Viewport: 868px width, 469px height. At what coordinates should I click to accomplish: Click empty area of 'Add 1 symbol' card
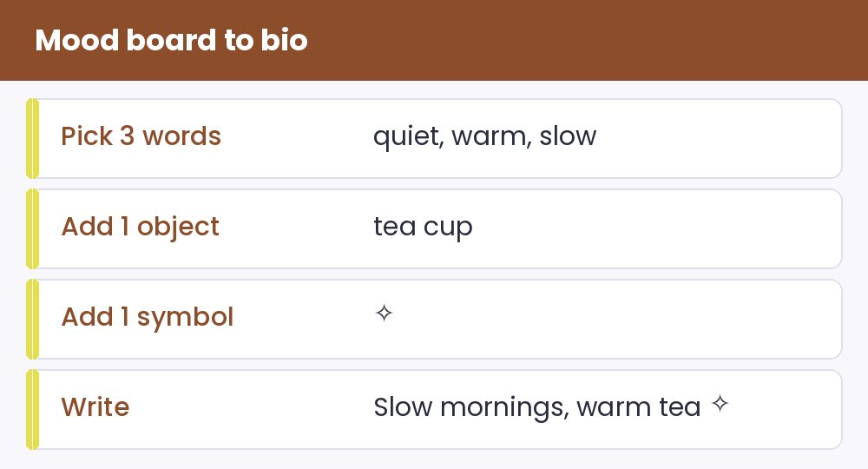[609, 319]
